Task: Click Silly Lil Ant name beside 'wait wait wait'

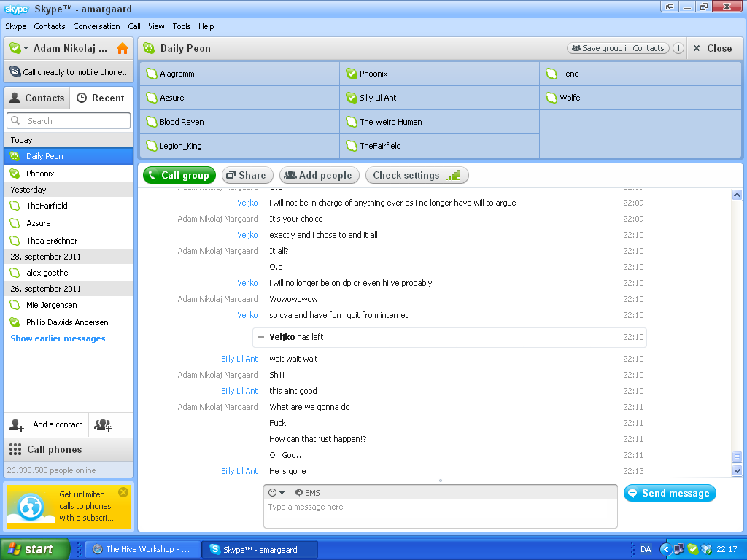Action: pyautogui.click(x=239, y=359)
